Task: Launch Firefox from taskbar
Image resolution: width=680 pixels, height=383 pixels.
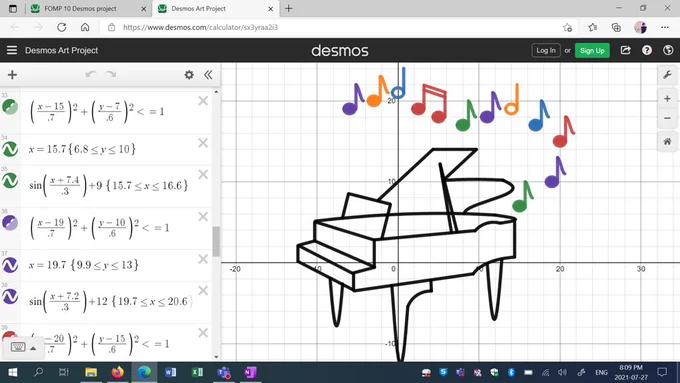Action: [118, 372]
